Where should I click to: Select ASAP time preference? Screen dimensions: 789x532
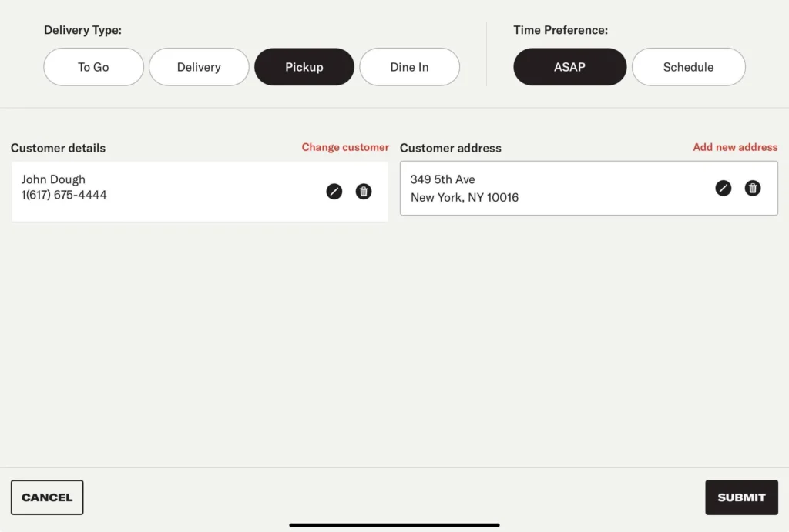coord(569,67)
